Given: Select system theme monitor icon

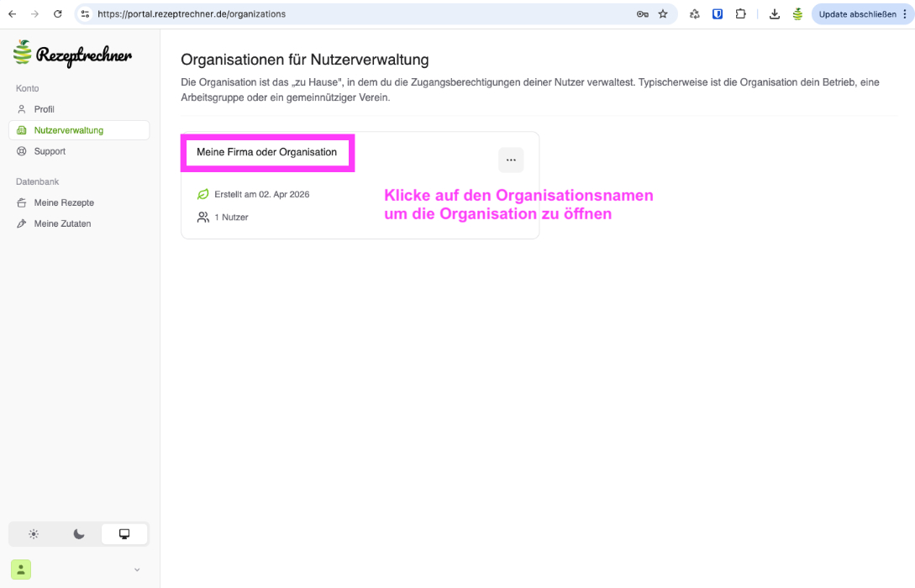Looking at the screenshot, I should [124, 534].
